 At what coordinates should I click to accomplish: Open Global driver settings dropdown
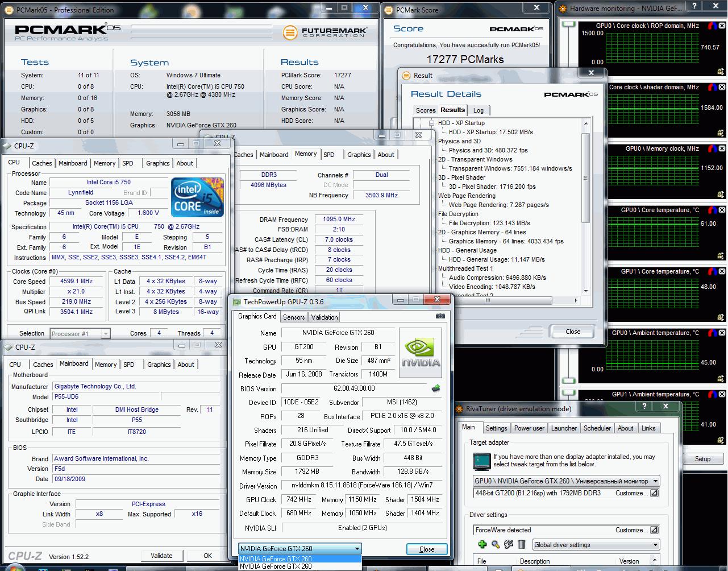pyautogui.click(x=655, y=545)
